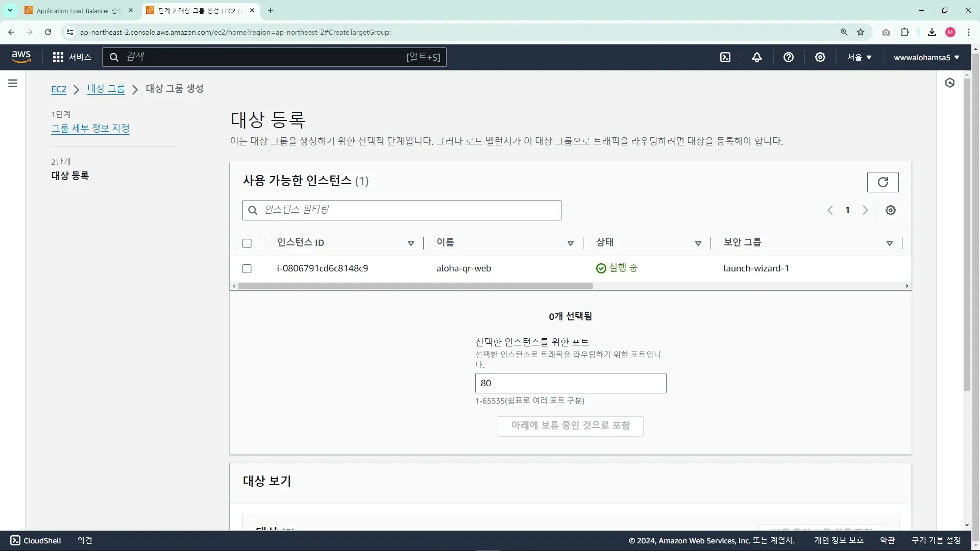Viewport: 980px width, 551px height.
Task: Refresh the available instances list
Action: coord(883,182)
